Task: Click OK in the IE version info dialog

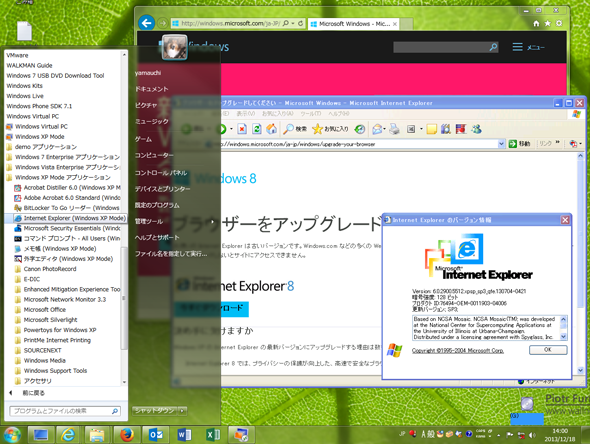Action: click(x=548, y=350)
